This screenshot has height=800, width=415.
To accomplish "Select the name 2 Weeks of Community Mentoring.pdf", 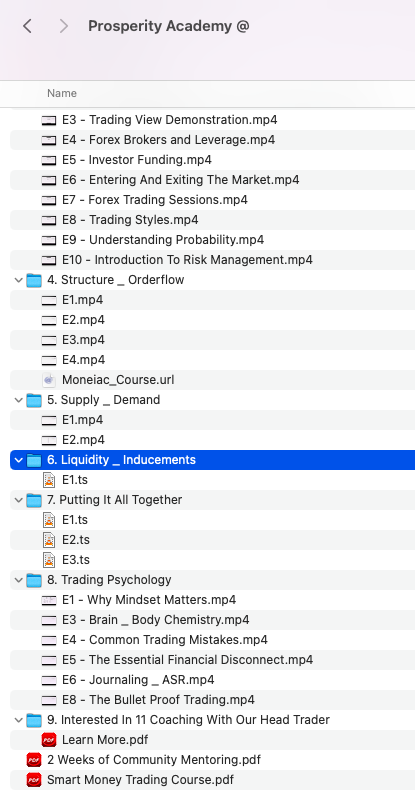I will (x=154, y=760).
